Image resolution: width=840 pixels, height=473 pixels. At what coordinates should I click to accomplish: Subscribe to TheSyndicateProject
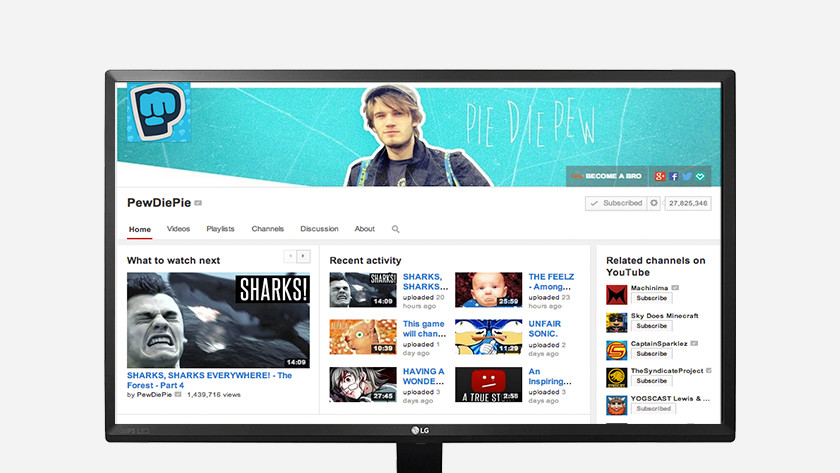(651, 381)
